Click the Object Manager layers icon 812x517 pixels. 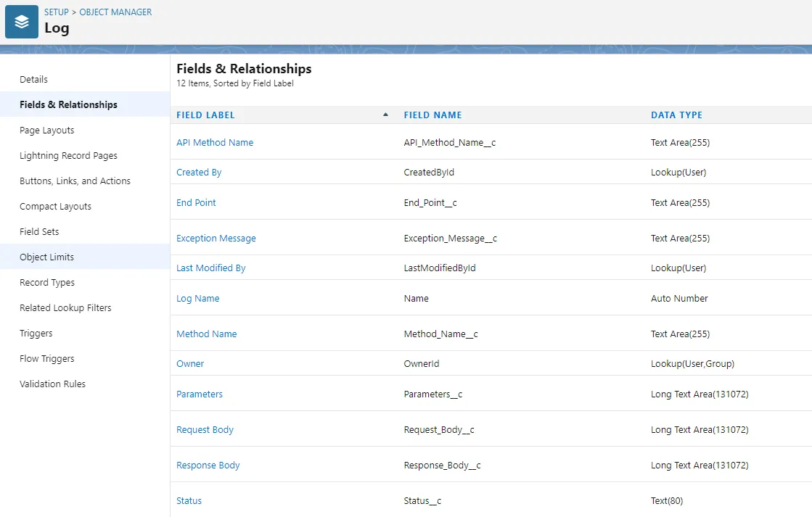pos(22,22)
